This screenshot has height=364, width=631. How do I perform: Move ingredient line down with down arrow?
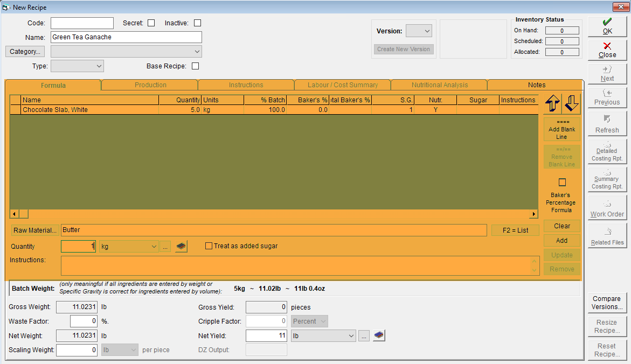point(571,104)
